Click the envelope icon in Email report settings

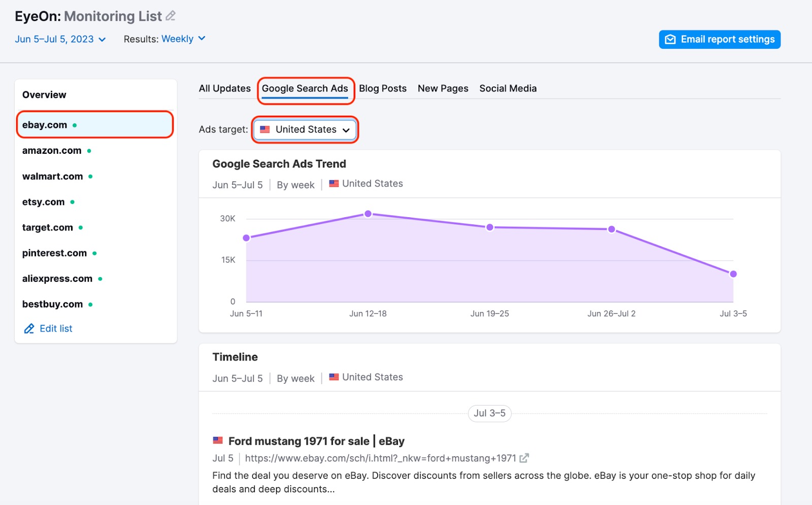point(670,40)
